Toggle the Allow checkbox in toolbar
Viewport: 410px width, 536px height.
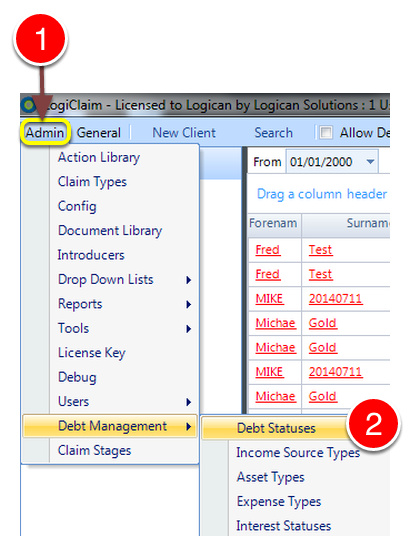pos(326,132)
